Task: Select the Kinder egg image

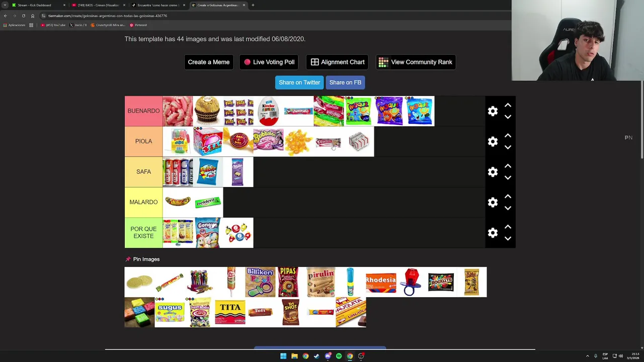Action: 268,111
